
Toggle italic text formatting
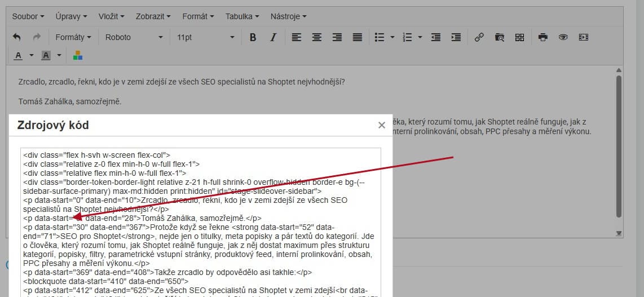point(273,37)
